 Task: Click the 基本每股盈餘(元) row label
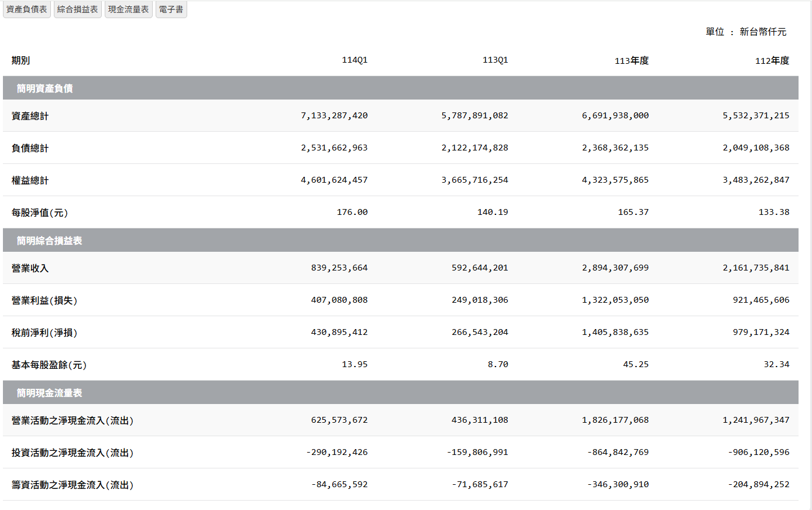pyautogui.click(x=49, y=365)
